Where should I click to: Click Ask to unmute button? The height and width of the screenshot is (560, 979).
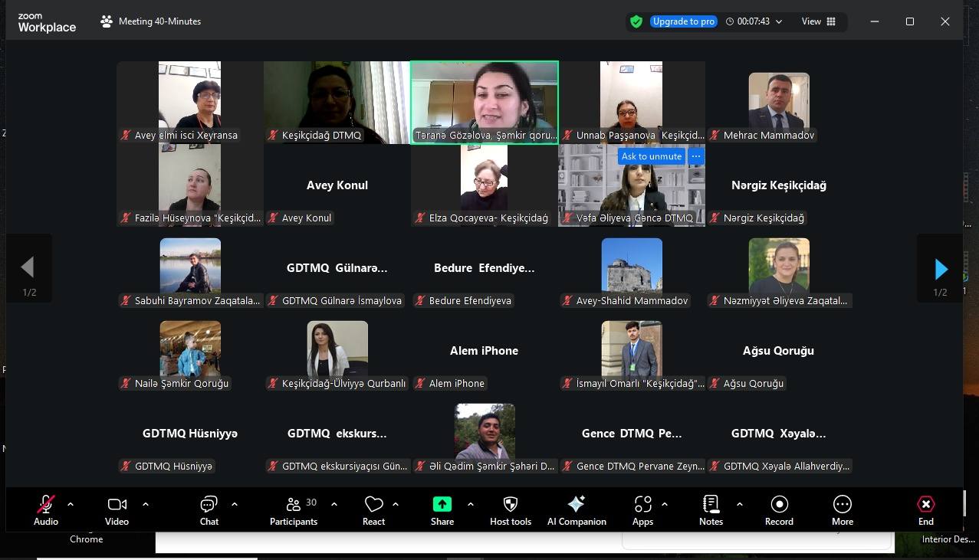click(x=651, y=156)
